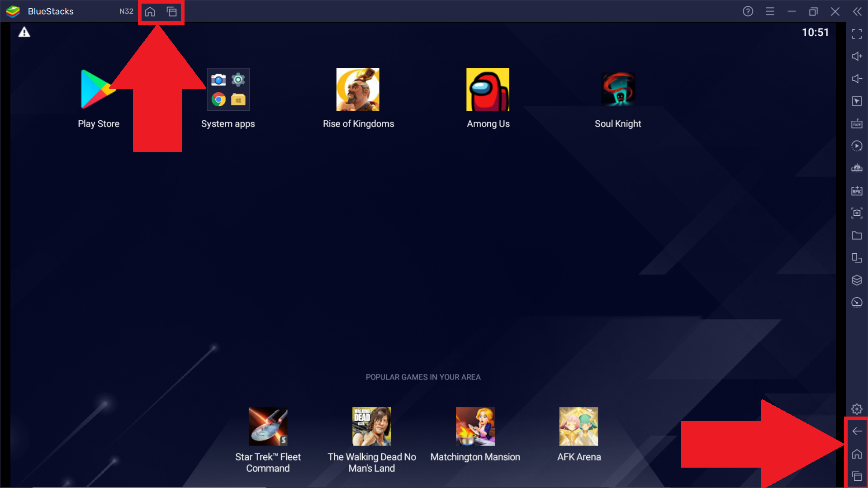The width and height of the screenshot is (868, 488).
Task: Open the hamburger menu
Action: pos(770,11)
